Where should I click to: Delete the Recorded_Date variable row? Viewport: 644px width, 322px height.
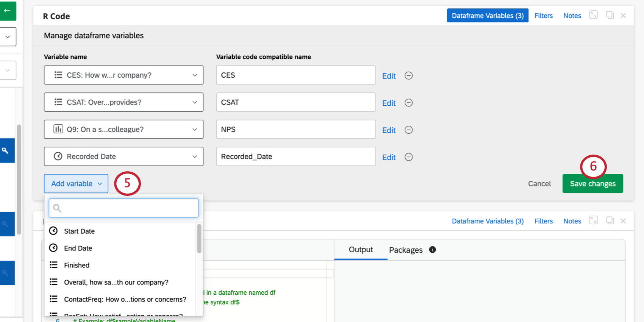coord(408,157)
